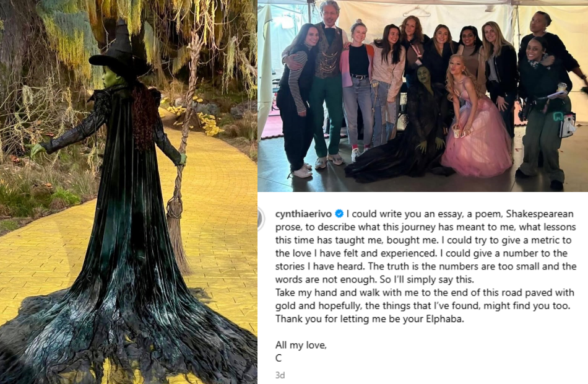Open the partial profile avatar beside username

[x=261, y=219]
